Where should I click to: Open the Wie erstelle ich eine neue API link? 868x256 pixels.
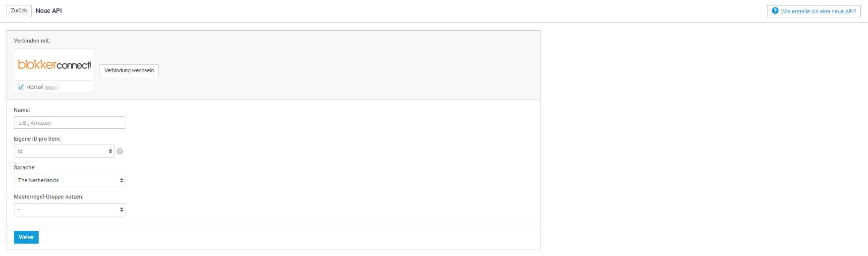[818, 11]
